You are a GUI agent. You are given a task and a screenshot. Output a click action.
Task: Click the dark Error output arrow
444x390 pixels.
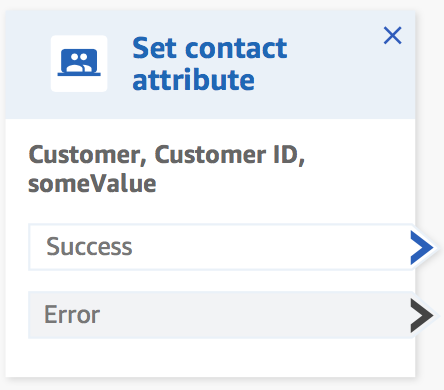[422, 315]
